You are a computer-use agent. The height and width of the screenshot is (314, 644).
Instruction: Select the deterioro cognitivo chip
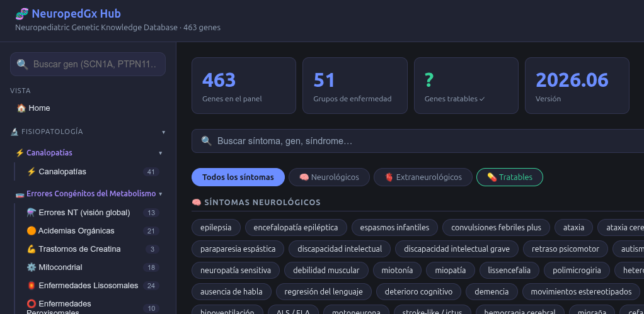tap(418, 292)
